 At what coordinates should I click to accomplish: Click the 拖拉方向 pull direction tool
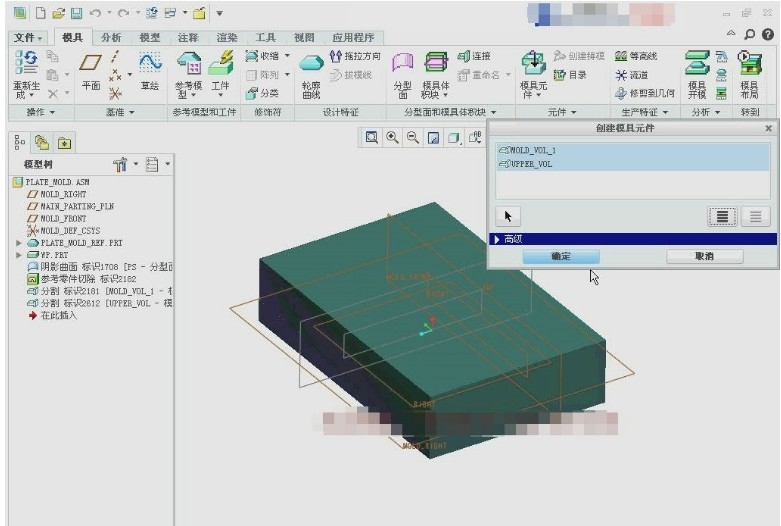coord(356,56)
